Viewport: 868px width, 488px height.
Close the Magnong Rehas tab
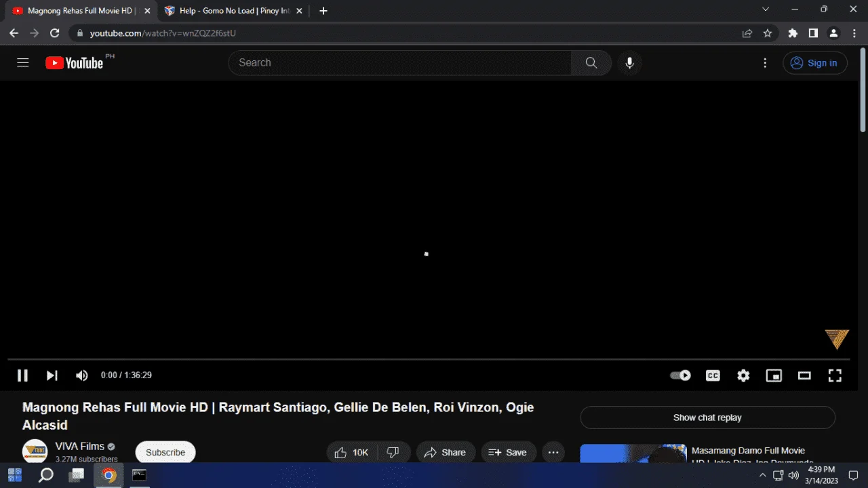(147, 11)
